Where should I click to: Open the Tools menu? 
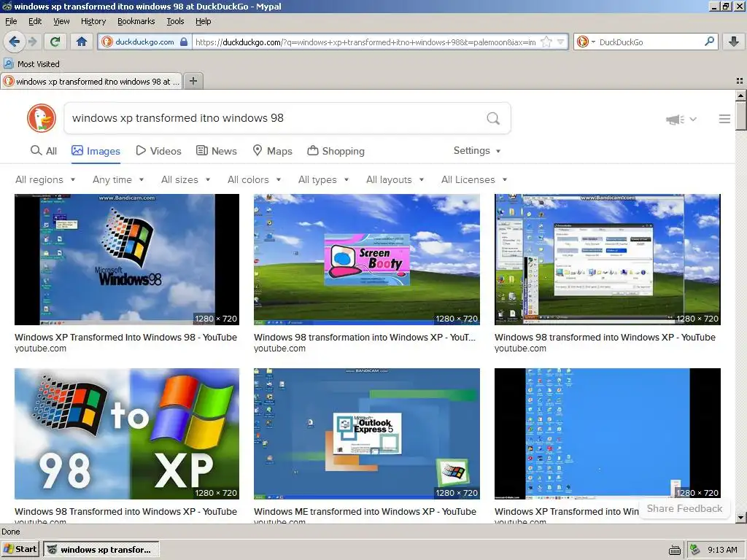[x=175, y=21]
